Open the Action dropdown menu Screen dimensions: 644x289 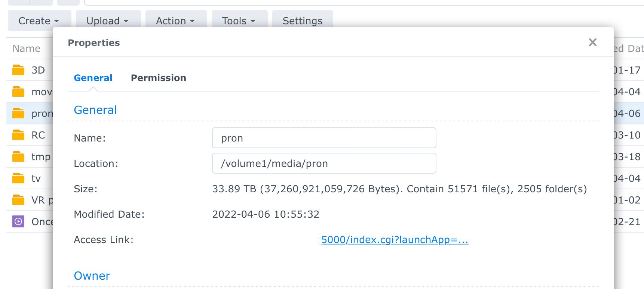click(x=176, y=21)
